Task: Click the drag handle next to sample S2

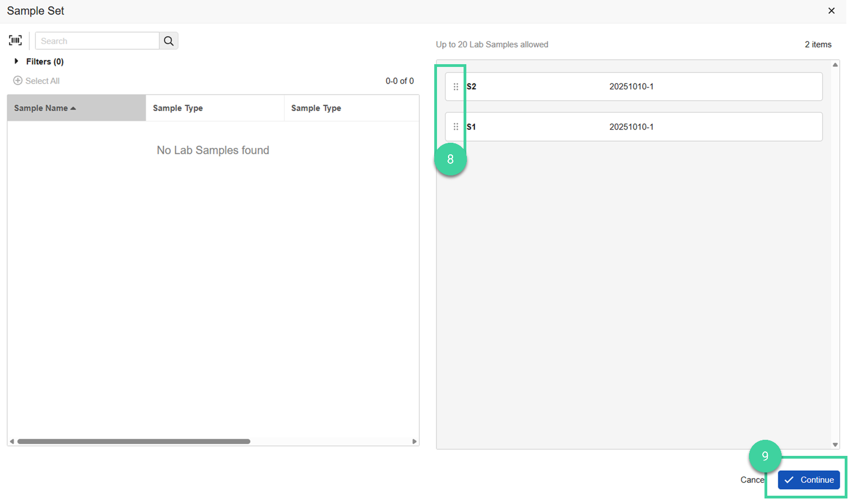Action: (455, 86)
